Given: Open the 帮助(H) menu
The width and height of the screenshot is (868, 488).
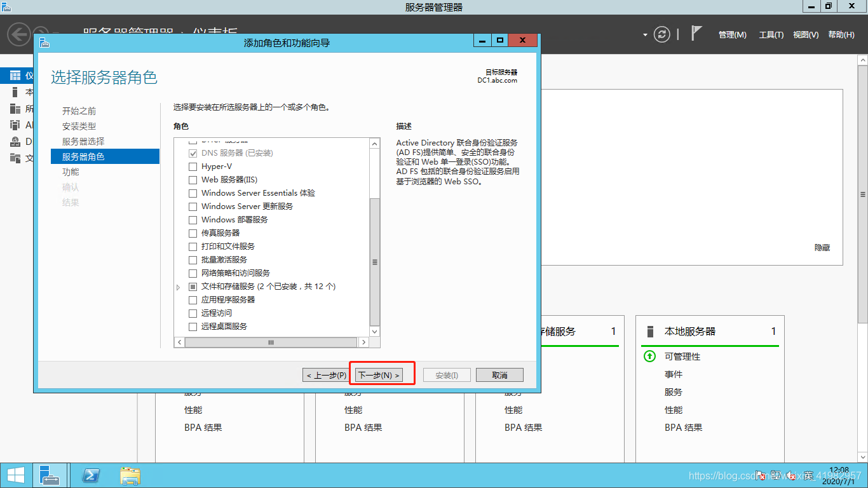Looking at the screenshot, I should [x=841, y=35].
